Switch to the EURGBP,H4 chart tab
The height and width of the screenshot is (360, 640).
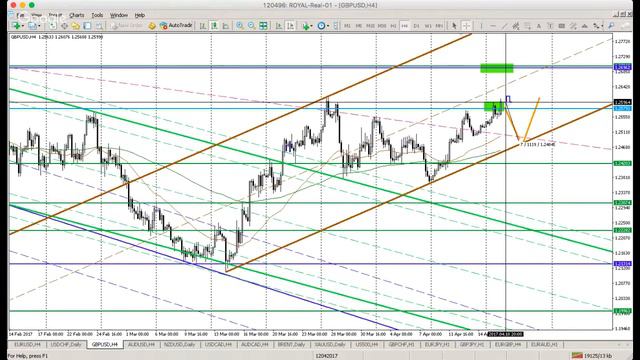click(x=508, y=344)
